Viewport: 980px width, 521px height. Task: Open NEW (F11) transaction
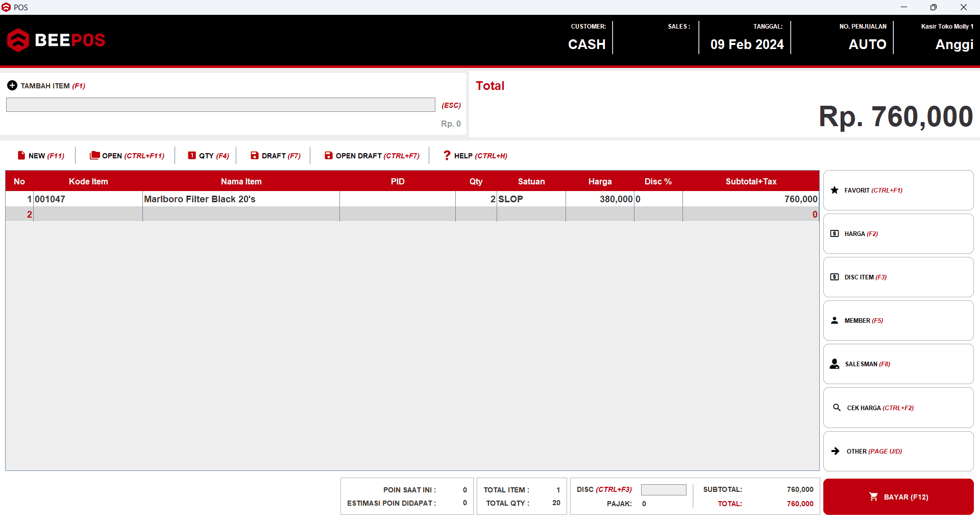(41, 156)
